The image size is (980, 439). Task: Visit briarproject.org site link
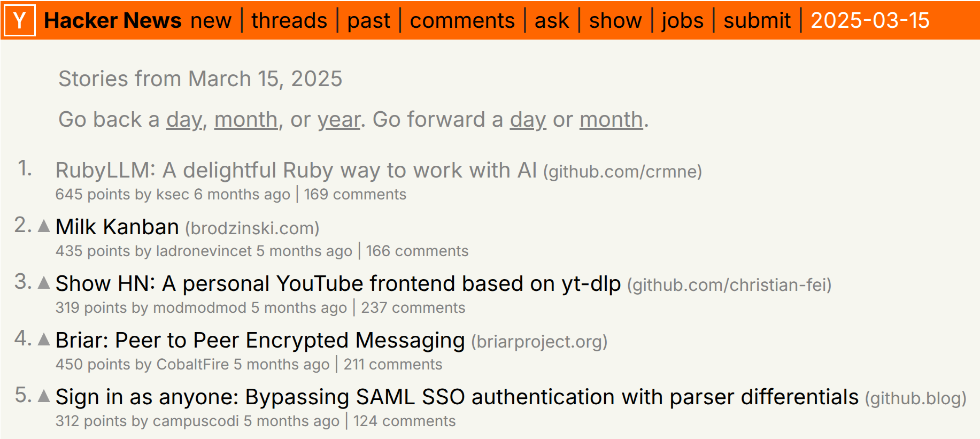tap(539, 342)
